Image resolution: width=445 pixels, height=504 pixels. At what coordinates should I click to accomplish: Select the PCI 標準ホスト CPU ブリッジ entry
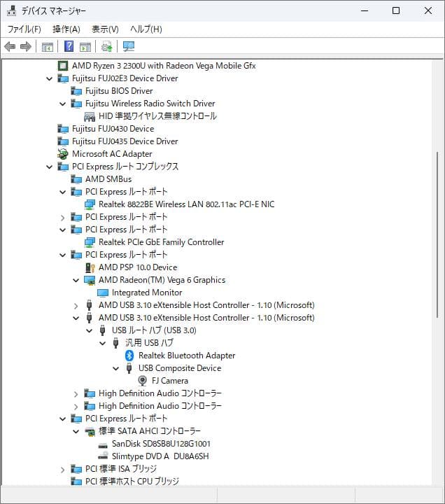[x=132, y=482]
